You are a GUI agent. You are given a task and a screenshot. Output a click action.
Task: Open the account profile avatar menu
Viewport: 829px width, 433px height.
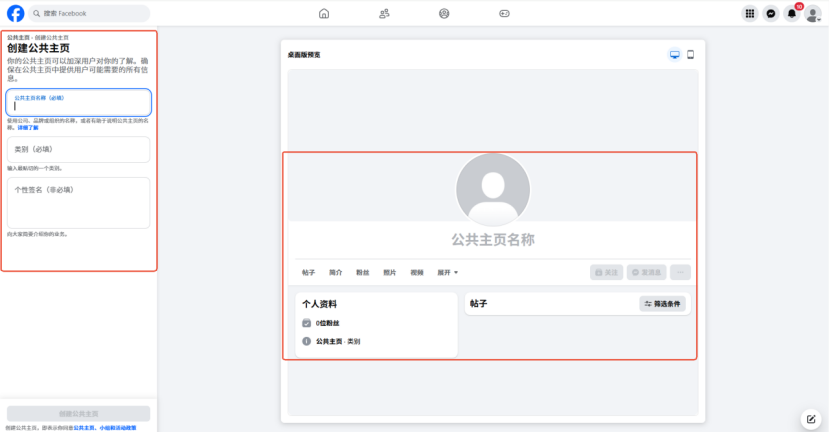pos(812,13)
